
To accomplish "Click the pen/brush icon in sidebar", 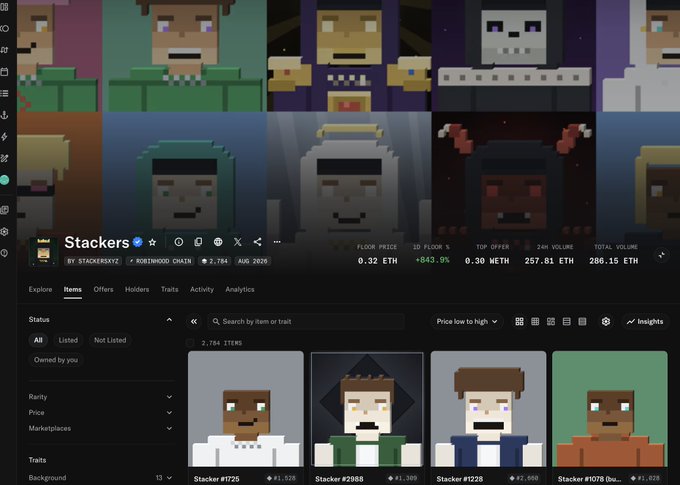I will (4, 158).
